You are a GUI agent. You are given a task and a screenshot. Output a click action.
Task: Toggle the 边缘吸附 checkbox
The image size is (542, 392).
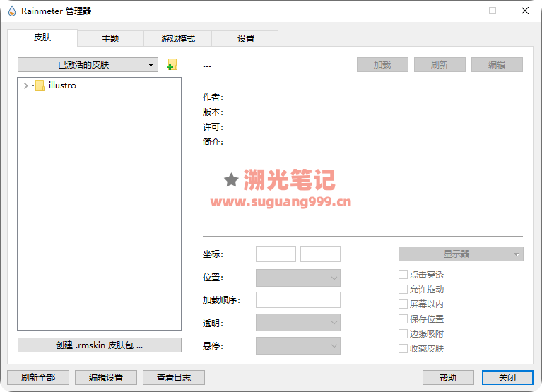click(403, 334)
